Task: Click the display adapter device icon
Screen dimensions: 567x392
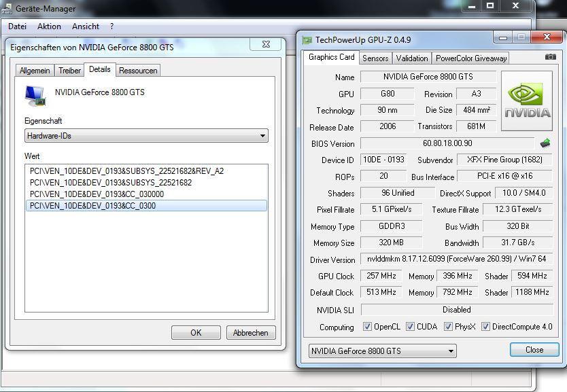Action: coord(35,96)
